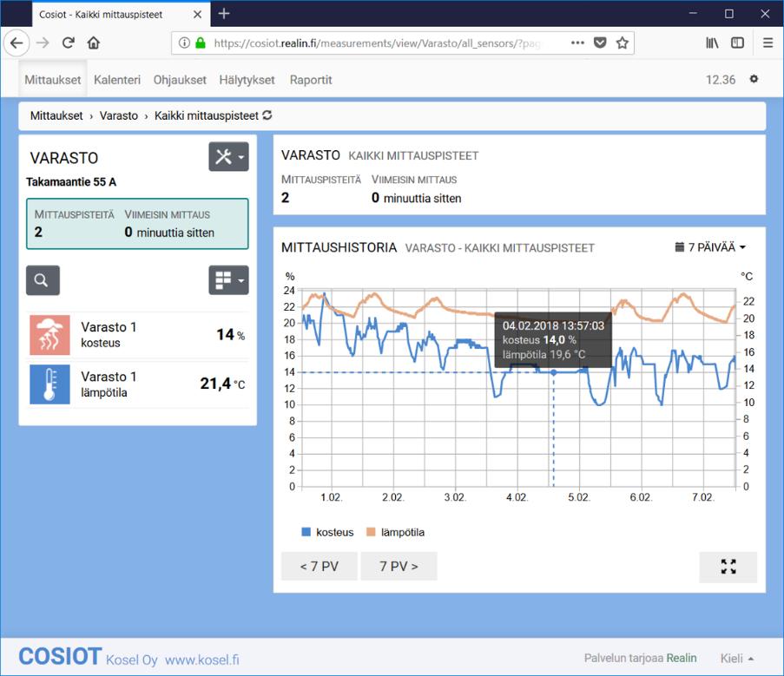Close the Cosiot browser tab
The height and width of the screenshot is (676, 784).
tap(197, 15)
